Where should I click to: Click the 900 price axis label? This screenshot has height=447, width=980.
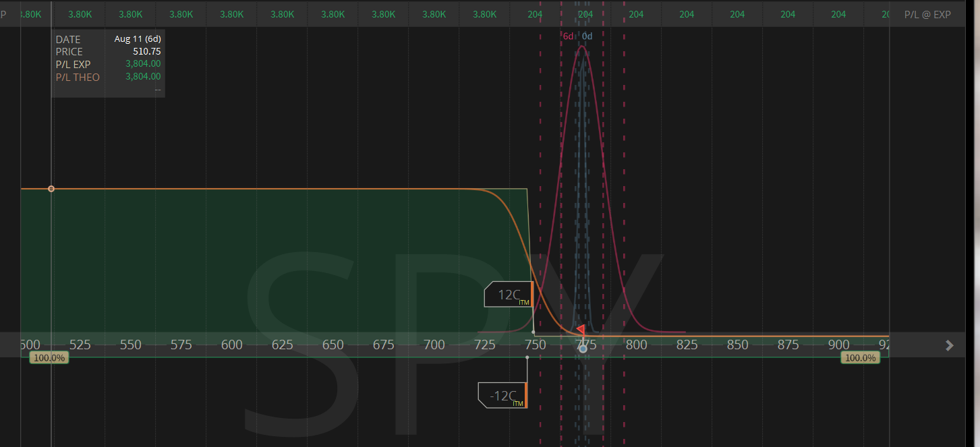point(838,345)
